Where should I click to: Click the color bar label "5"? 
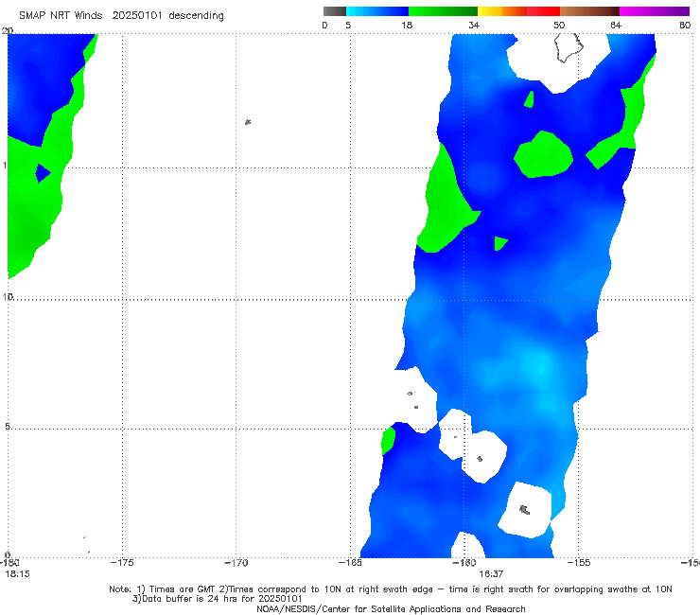coord(348,25)
